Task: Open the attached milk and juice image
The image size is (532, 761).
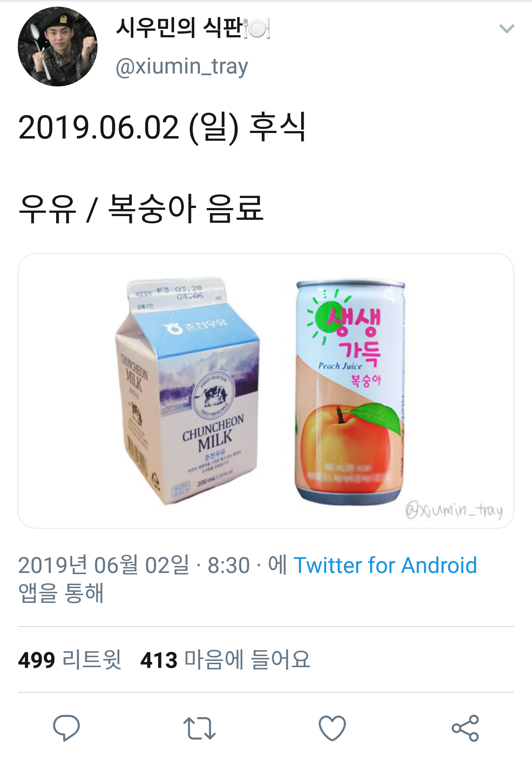Action: point(266,391)
